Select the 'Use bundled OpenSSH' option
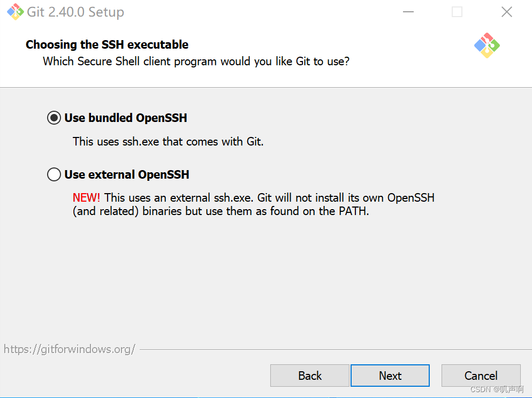532x398 pixels. (54, 118)
